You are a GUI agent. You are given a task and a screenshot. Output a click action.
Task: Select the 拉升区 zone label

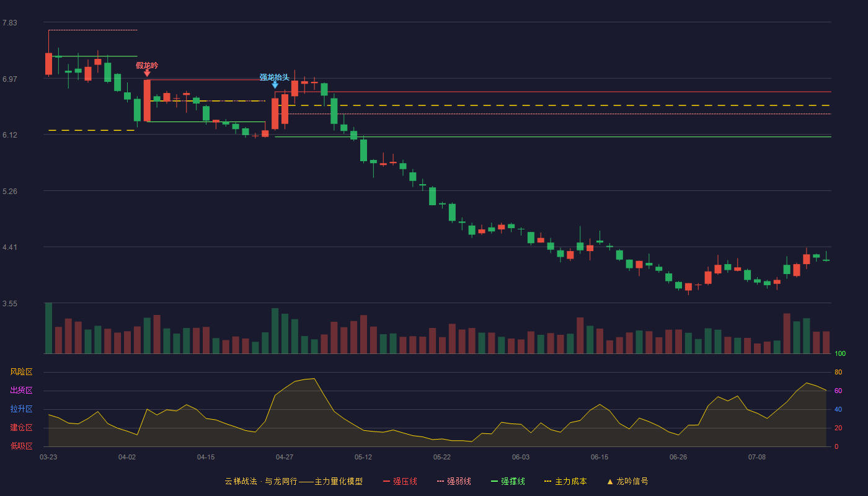pos(21,409)
